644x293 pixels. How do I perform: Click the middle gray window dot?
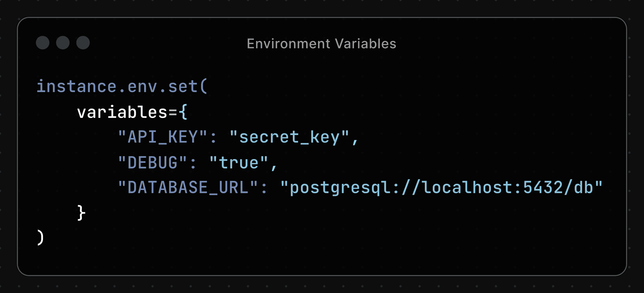click(63, 43)
